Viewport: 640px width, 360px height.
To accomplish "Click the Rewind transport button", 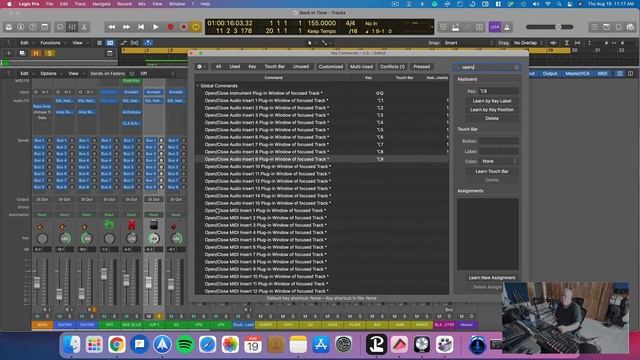I will (x=111, y=27).
